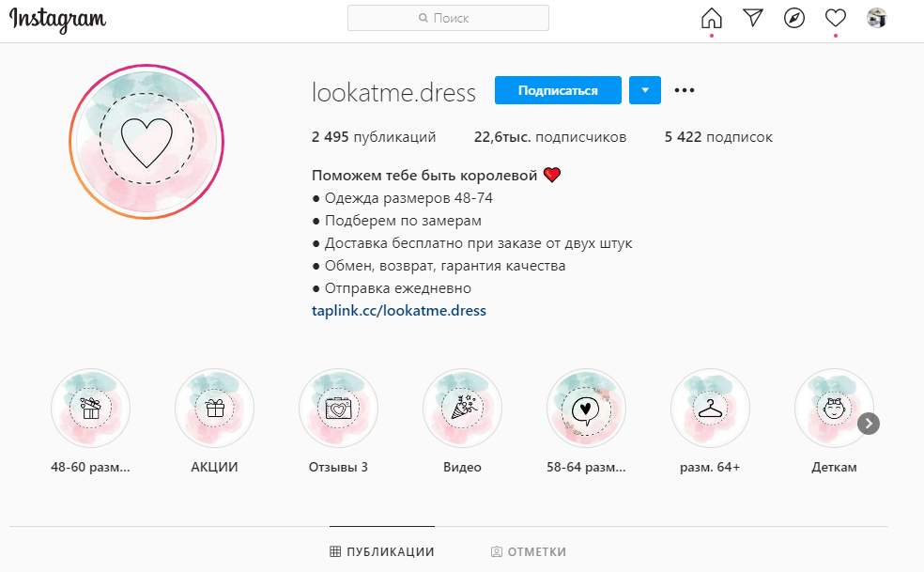The width and height of the screenshot is (924, 572).
Task: Switch to the ПУБЛИКАЦИИ tab
Action: (x=381, y=552)
